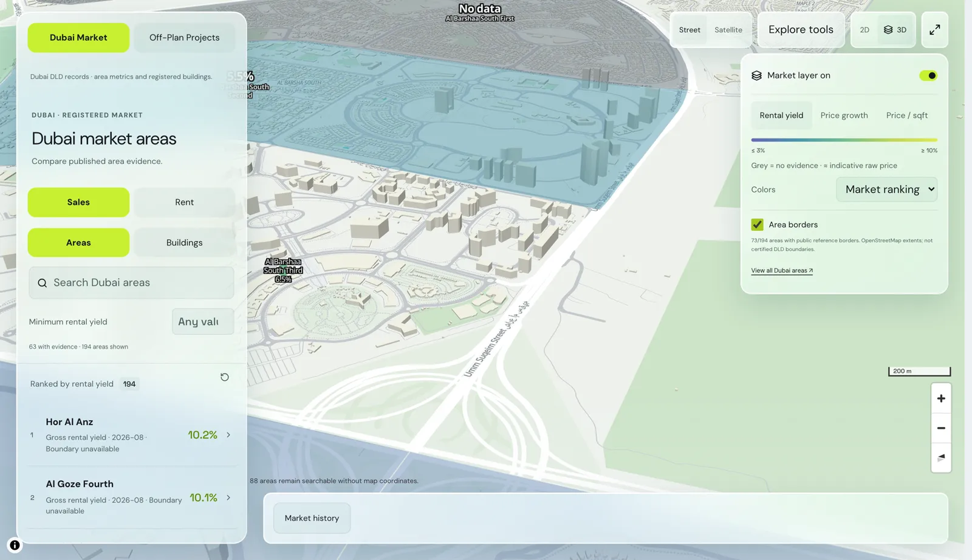Click the magnifier icon in search field
Viewport: 972px width, 560px height.
point(42,283)
